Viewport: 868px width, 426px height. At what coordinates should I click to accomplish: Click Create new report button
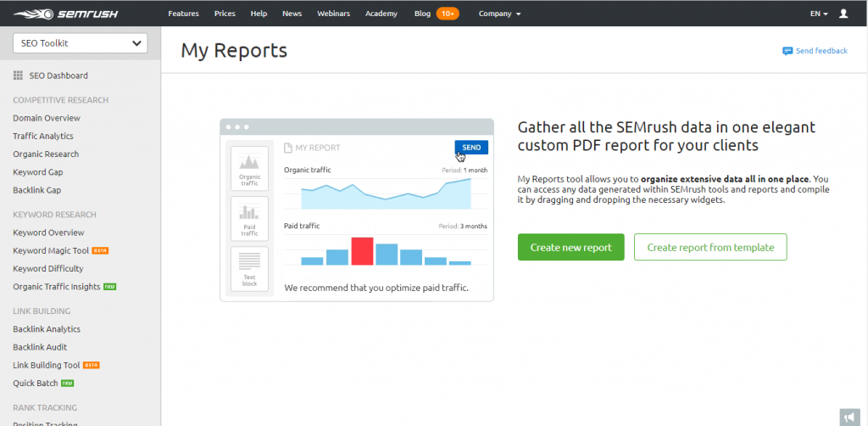(570, 247)
